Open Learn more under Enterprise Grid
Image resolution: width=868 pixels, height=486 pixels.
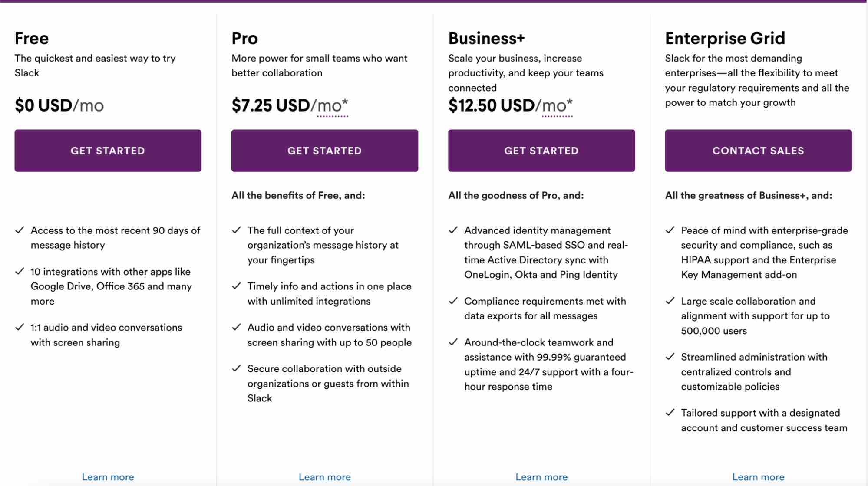pos(758,476)
